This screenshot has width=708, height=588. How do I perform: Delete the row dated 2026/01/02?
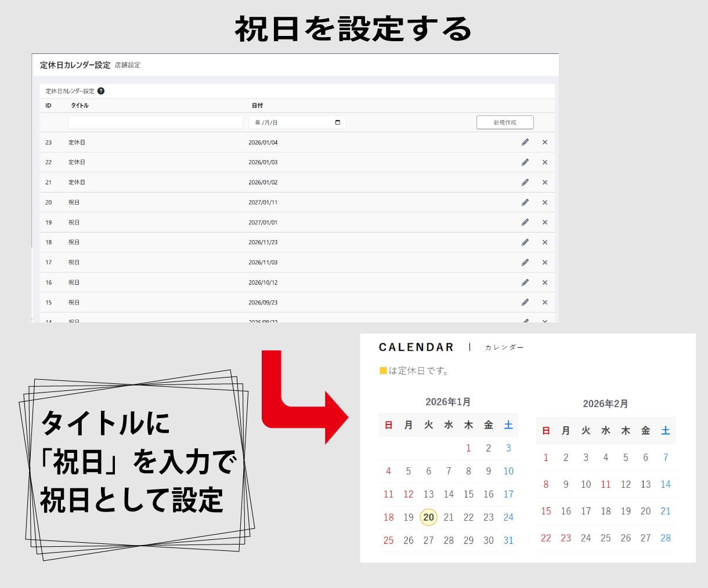point(545,182)
